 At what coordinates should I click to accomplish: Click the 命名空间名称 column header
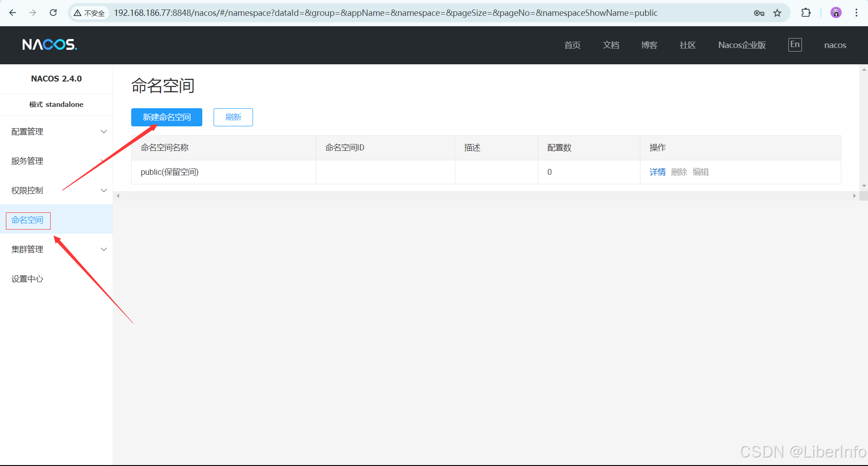click(224, 148)
